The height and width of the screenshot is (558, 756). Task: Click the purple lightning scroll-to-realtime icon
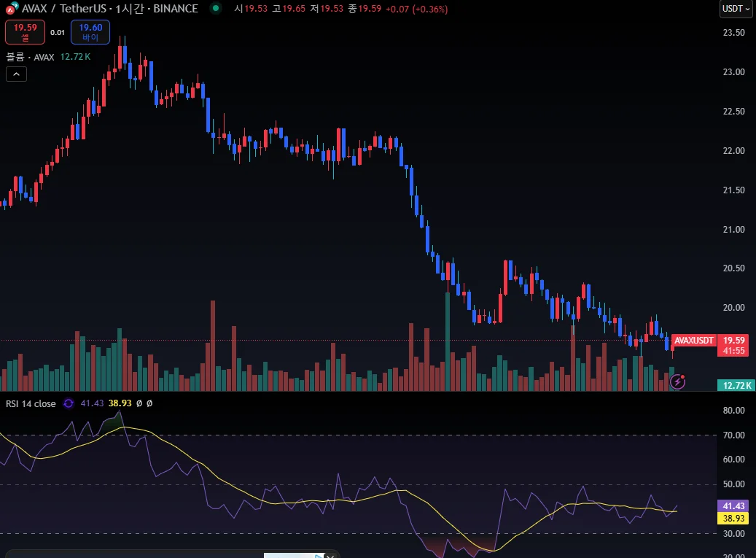pyautogui.click(x=678, y=381)
